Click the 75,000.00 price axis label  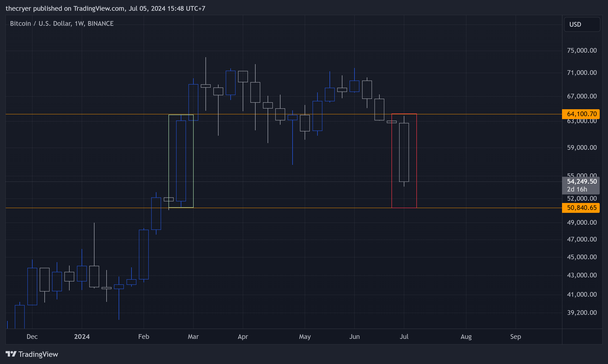click(582, 50)
